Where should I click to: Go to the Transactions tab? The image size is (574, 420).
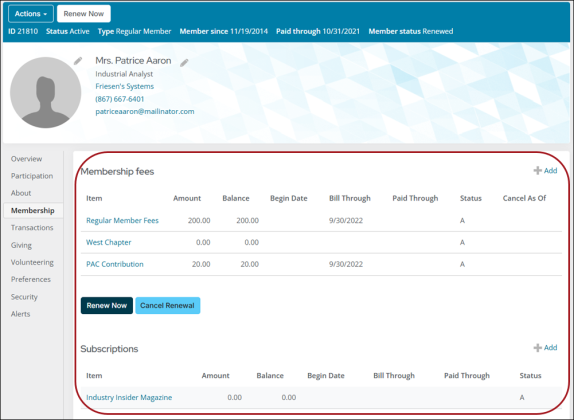(32, 228)
